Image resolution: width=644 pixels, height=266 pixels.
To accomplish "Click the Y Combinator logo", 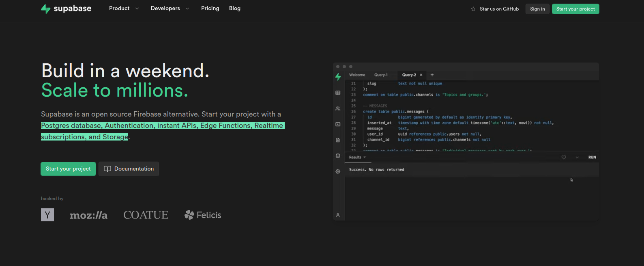I will pos(47,215).
